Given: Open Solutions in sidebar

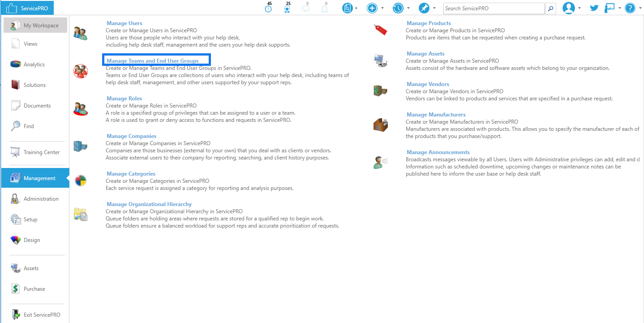Looking at the screenshot, I should [x=35, y=85].
